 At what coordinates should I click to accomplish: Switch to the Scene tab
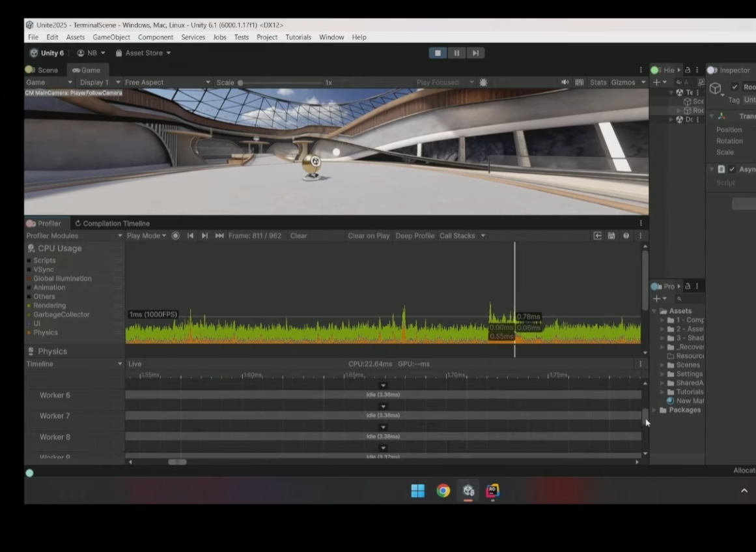[42, 70]
